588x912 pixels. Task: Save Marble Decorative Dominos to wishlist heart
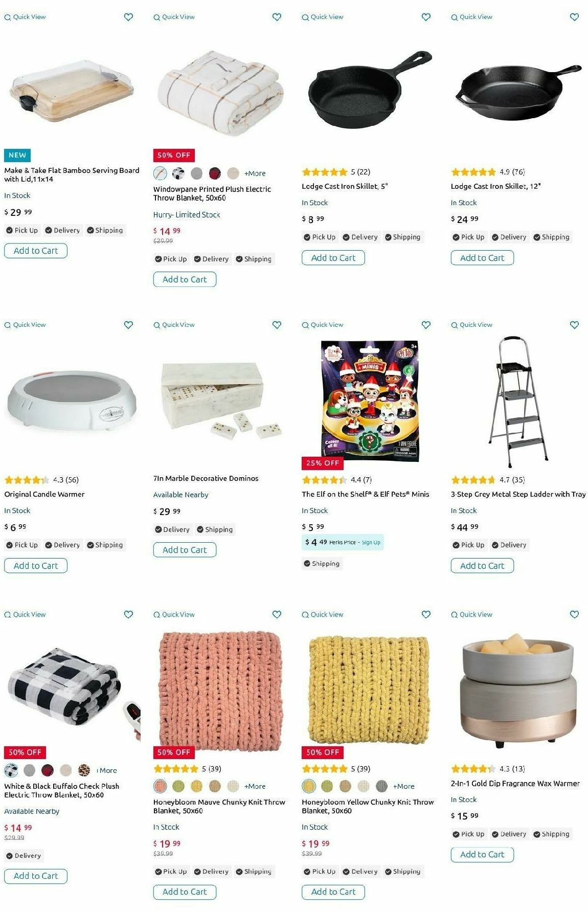click(277, 325)
